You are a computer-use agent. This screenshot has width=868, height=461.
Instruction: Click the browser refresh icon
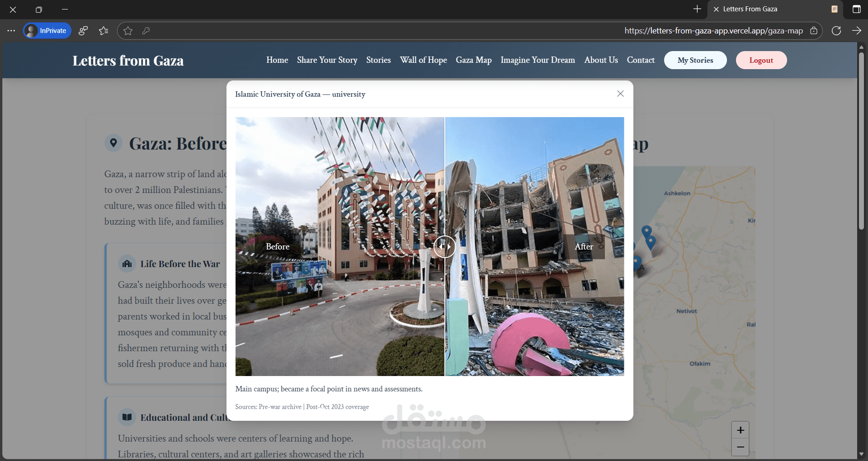click(x=836, y=31)
